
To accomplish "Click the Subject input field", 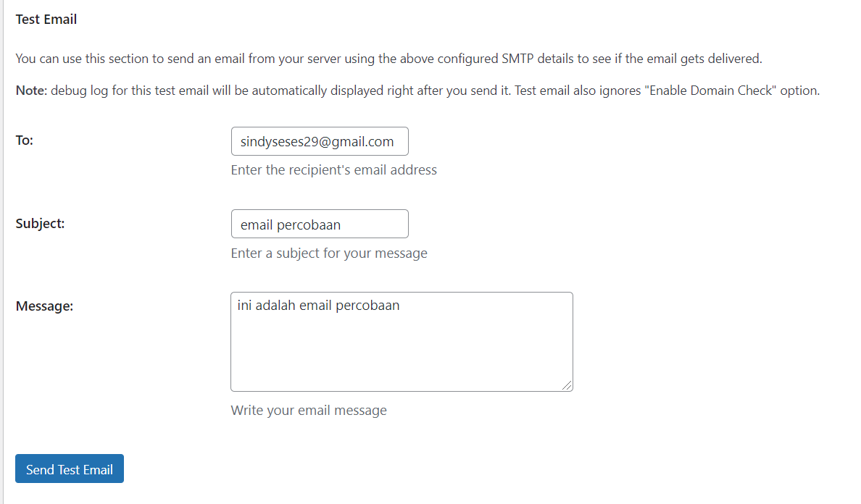I will coord(319,224).
